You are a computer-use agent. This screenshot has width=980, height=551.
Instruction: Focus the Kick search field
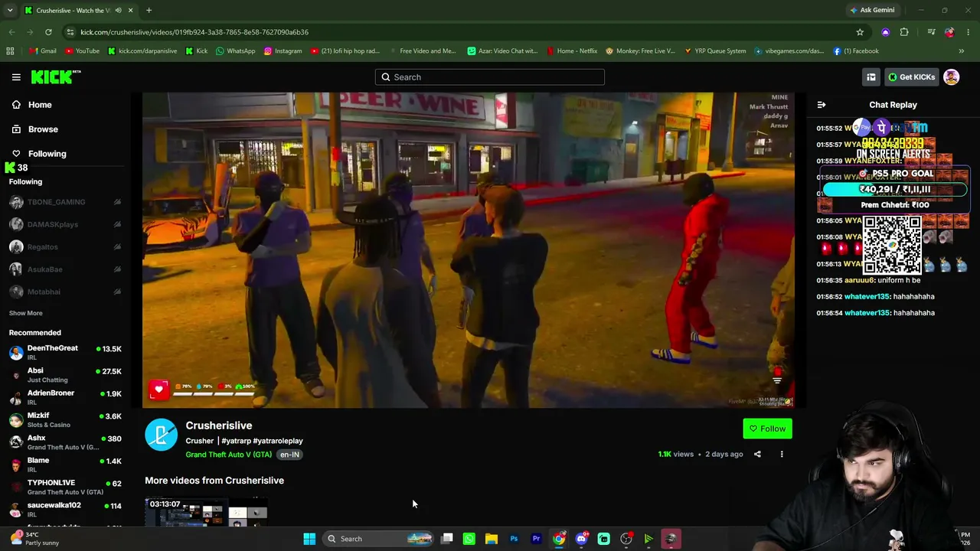(x=490, y=77)
